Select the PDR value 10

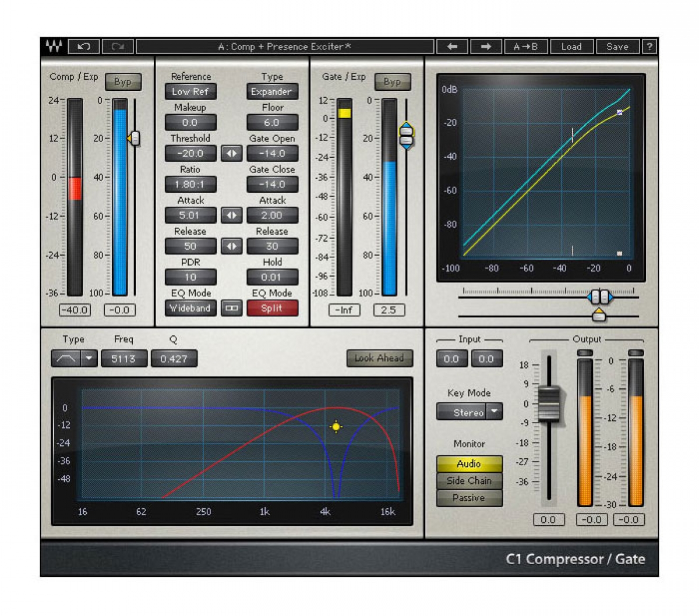click(x=190, y=277)
